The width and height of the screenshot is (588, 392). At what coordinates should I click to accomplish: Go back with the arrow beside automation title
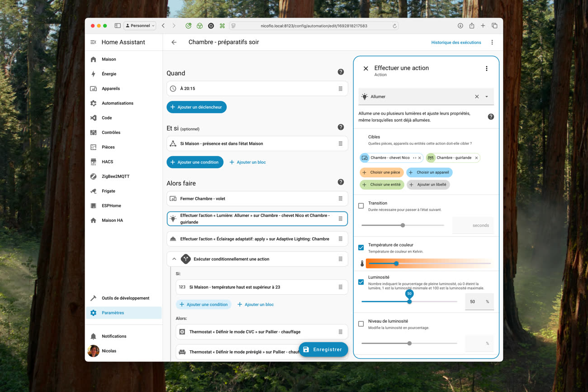coord(174,42)
